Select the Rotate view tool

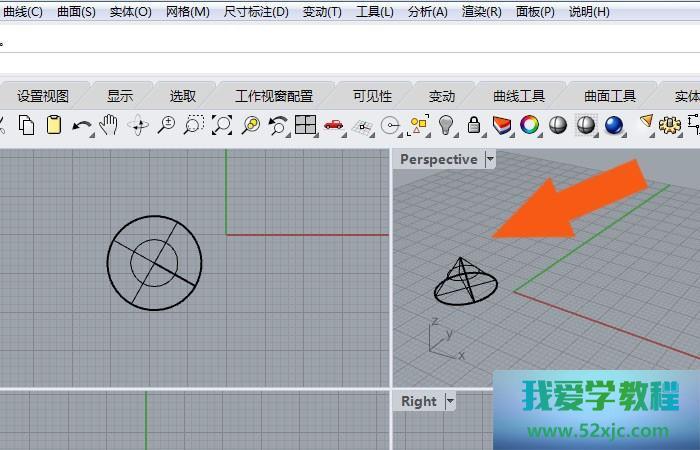(138, 125)
